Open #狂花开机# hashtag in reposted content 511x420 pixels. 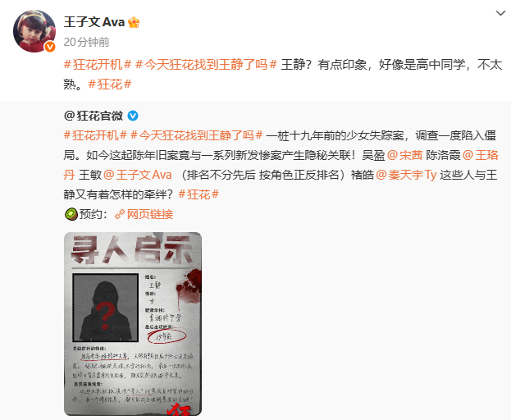coord(95,135)
